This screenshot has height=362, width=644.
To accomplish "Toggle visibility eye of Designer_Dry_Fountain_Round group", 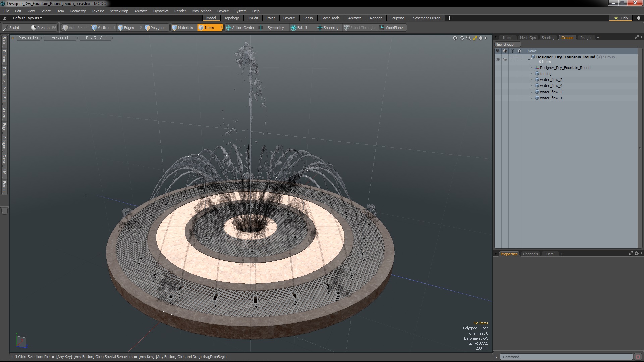I will point(498,59).
